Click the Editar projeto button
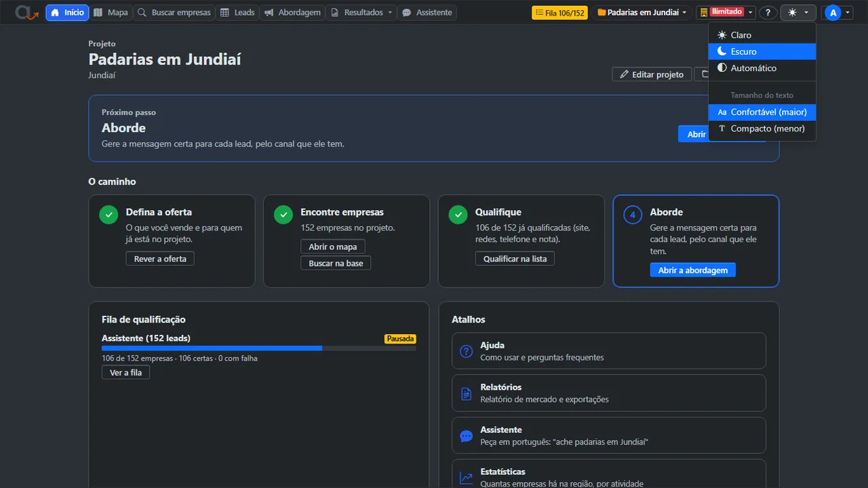868x488 pixels. coord(652,75)
